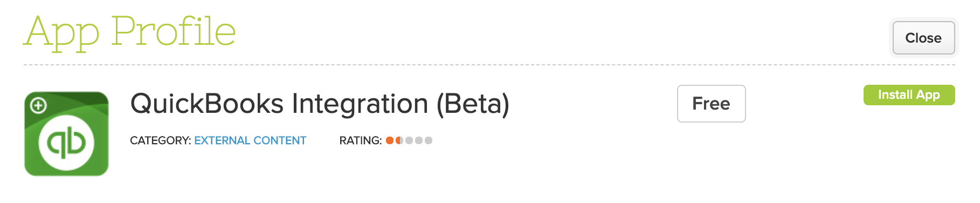Click the QuickBooks green app icon
Screen dimensions: 980x203
tap(66, 133)
